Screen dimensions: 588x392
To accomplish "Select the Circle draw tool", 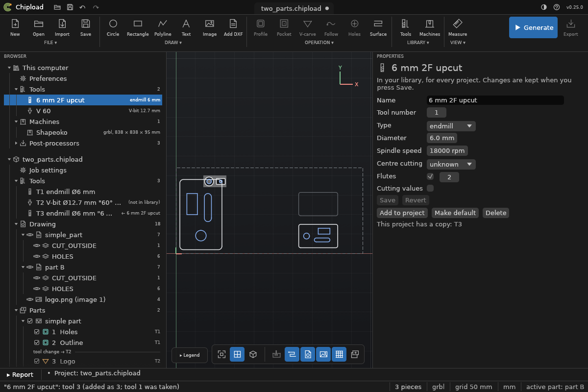I will coord(113,27).
